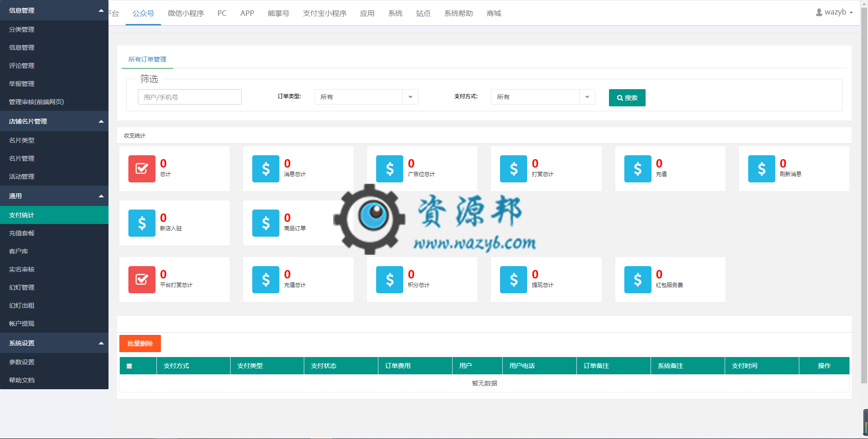The height and width of the screenshot is (439, 868).
Task: Switch to the 微信小程序 top tab
Action: [186, 13]
